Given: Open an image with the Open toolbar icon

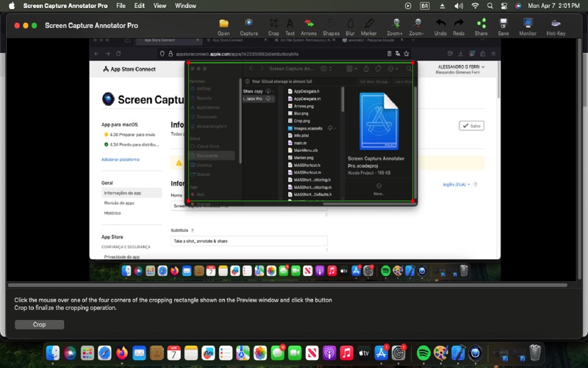Looking at the screenshot, I should coord(224,27).
